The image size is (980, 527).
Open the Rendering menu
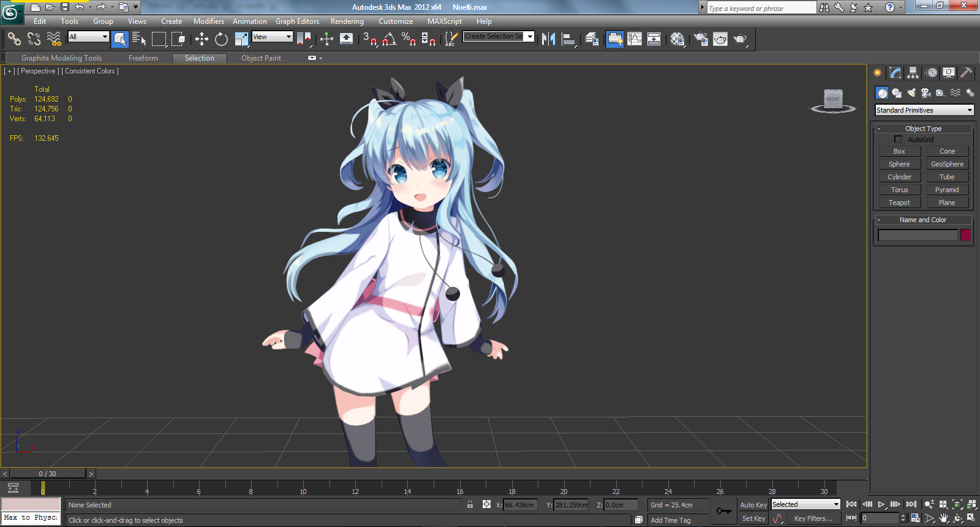[x=347, y=21]
